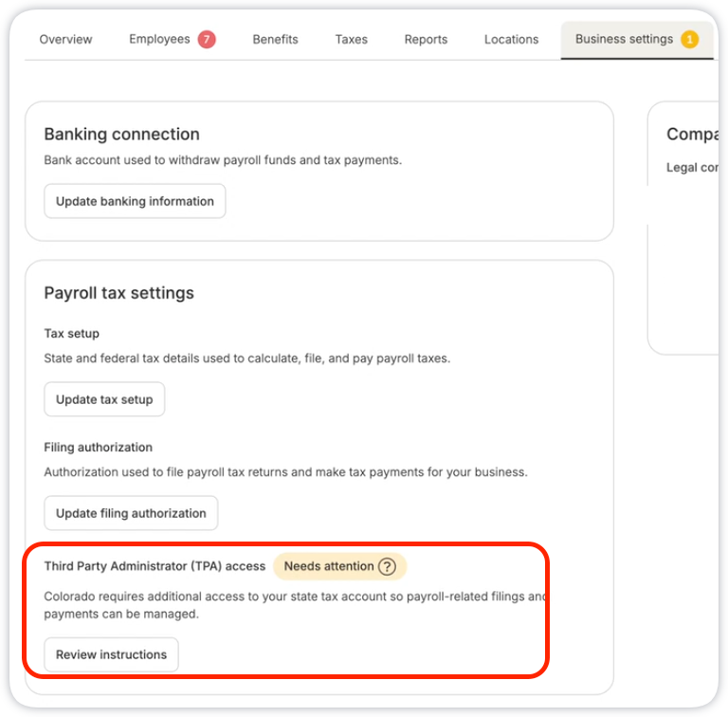This screenshot has height=717, width=728.
Task: Click the Third Party Administrator (TPA) access label
Action: (x=155, y=566)
